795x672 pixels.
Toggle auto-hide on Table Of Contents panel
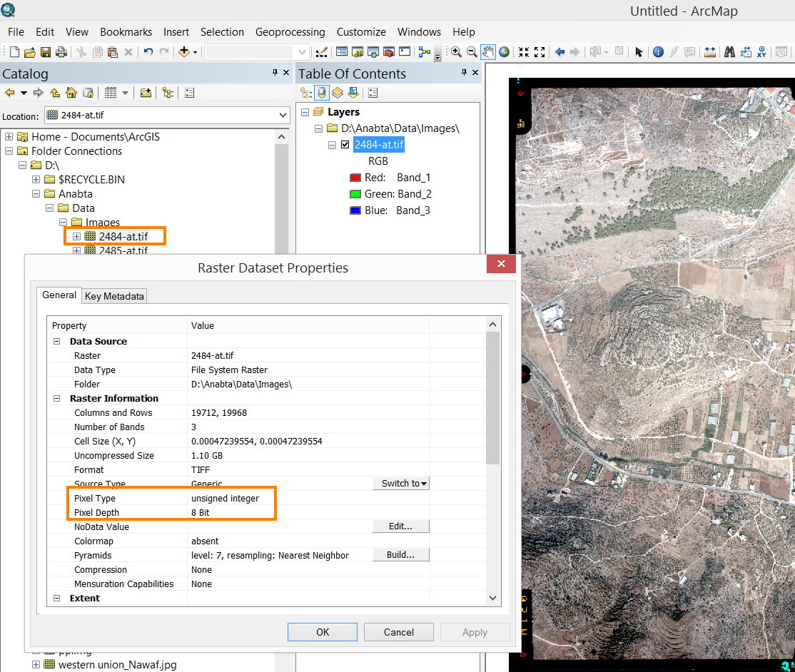(x=463, y=73)
